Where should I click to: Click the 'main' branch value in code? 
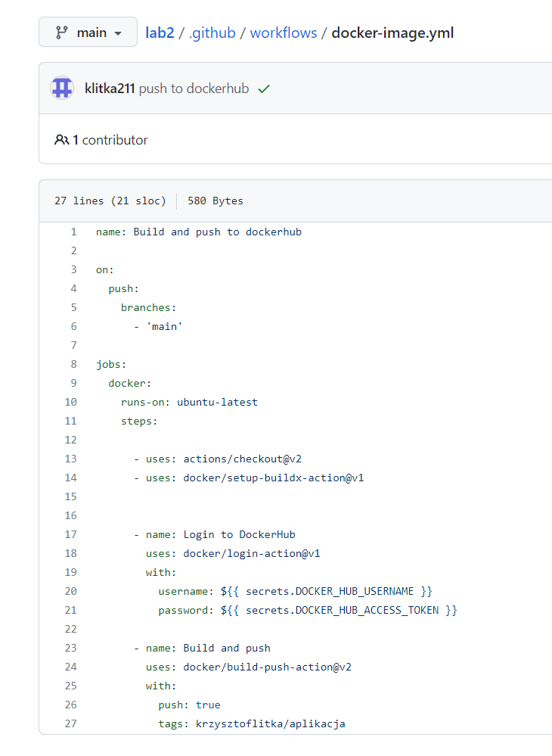pos(164,326)
